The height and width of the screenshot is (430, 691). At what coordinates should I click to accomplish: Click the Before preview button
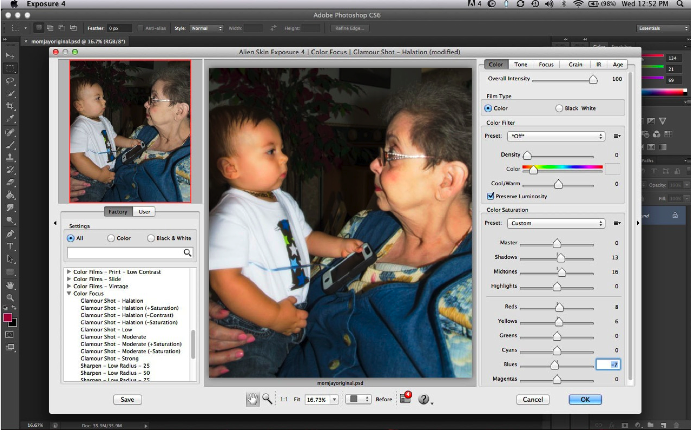tap(383, 399)
